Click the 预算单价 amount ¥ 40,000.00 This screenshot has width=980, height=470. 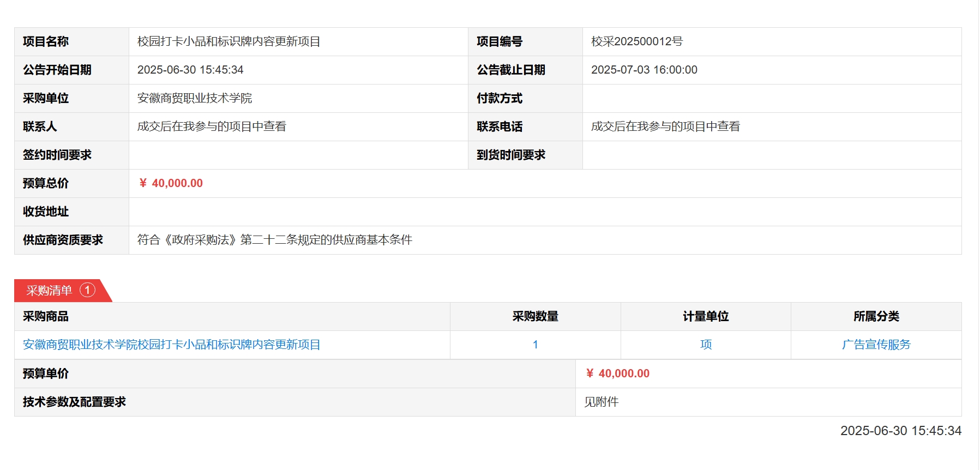[x=618, y=373]
